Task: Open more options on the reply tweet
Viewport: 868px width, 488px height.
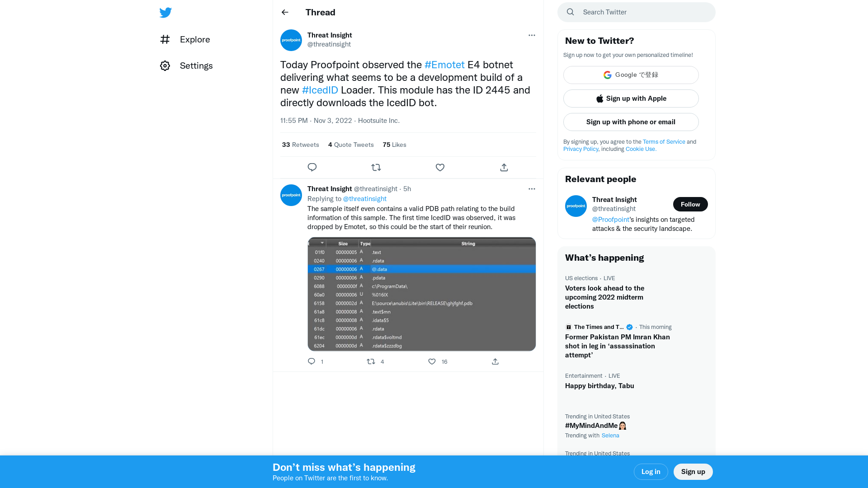Action: [532, 189]
